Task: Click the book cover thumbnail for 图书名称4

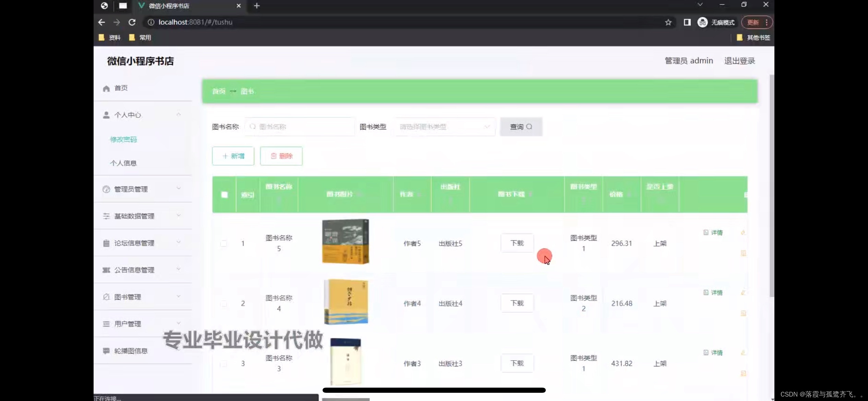Action: pyautogui.click(x=346, y=302)
